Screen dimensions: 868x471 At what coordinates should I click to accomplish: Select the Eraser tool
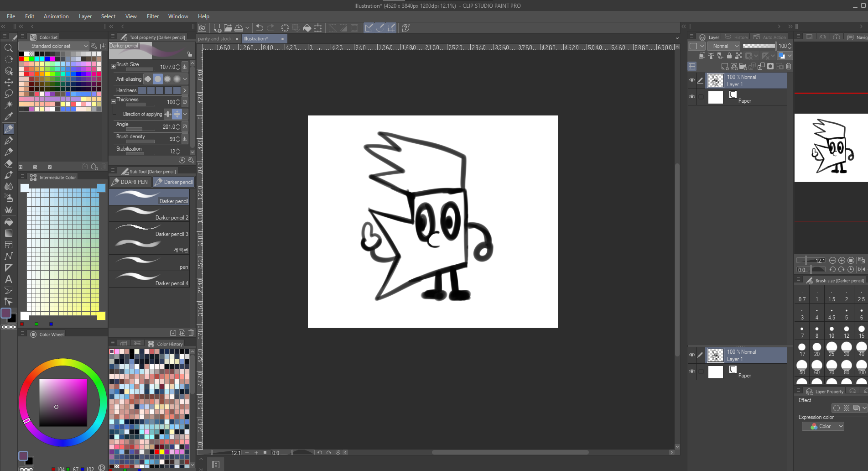click(x=8, y=163)
